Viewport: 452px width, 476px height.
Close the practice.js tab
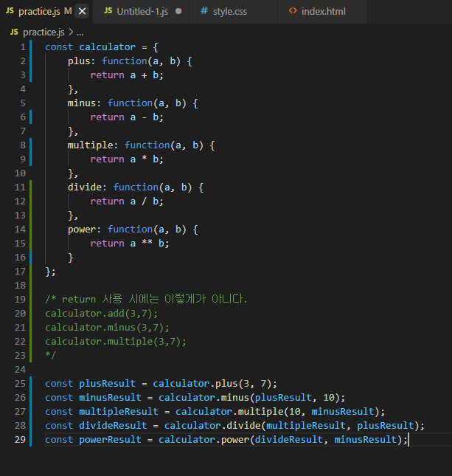[x=82, y=12]
